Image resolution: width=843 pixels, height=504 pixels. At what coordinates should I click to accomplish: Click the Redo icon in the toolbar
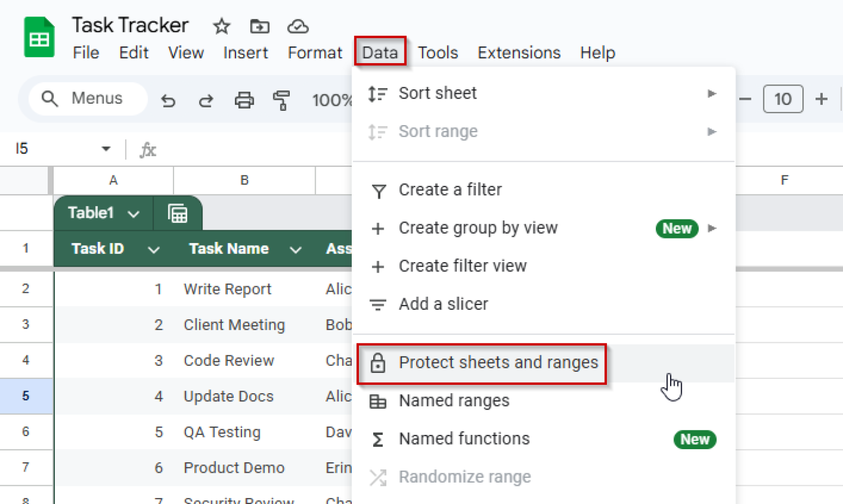[206, 100]
